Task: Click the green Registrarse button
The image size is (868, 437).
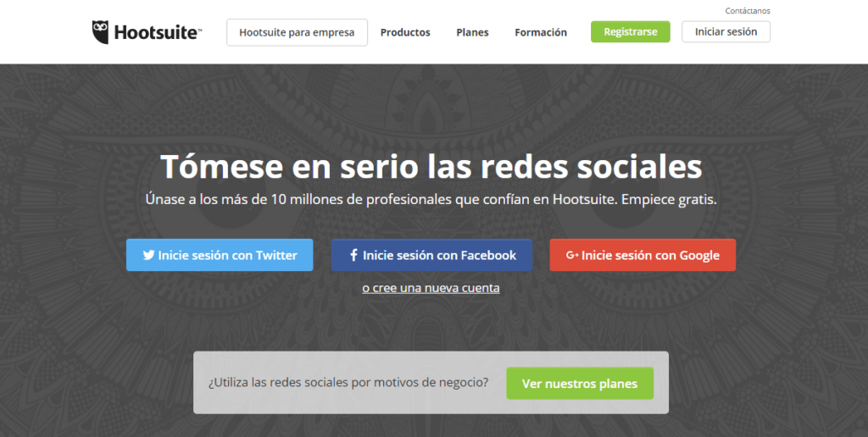Action: [x=631, y=31]
